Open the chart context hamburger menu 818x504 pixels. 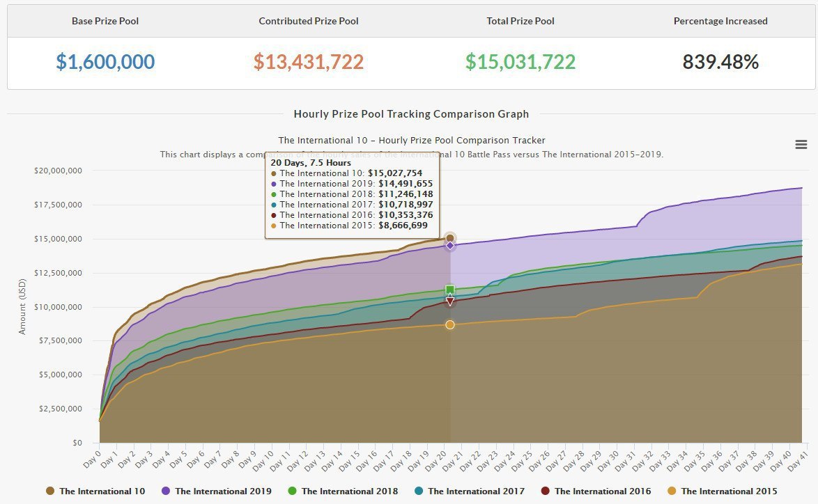[801, 144]
